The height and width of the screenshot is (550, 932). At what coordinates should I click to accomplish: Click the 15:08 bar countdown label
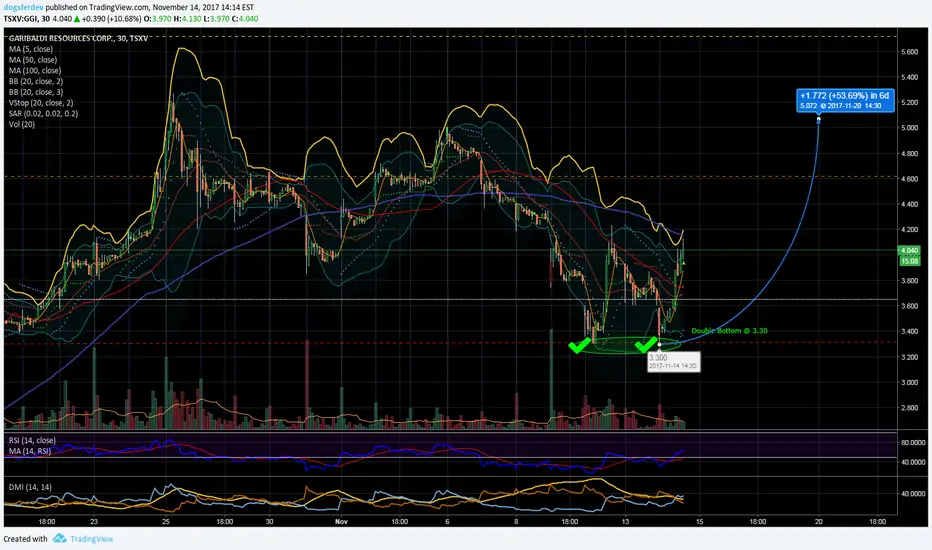pos(909,261)
